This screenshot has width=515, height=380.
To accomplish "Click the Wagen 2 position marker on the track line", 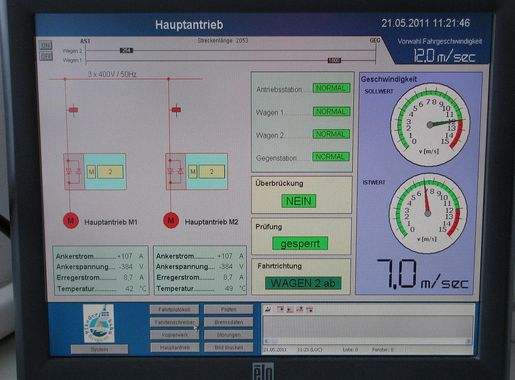I will point(126,50).
